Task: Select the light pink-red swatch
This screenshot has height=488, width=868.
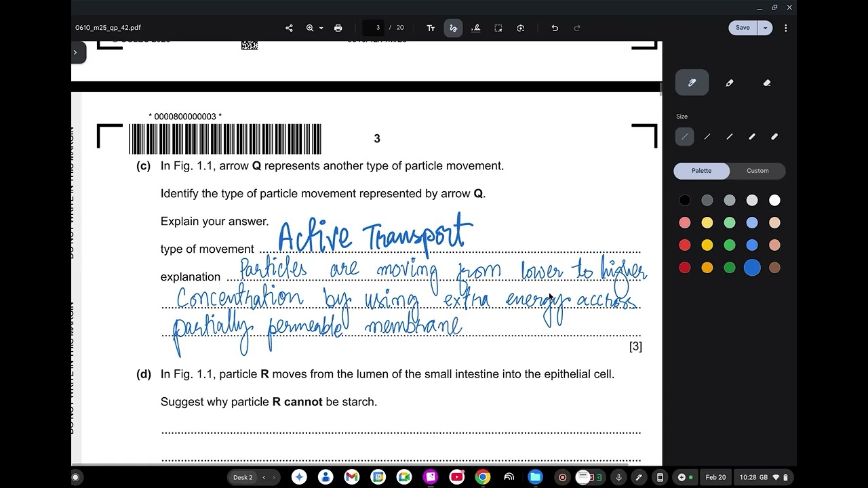Action: tap(685, 222)
